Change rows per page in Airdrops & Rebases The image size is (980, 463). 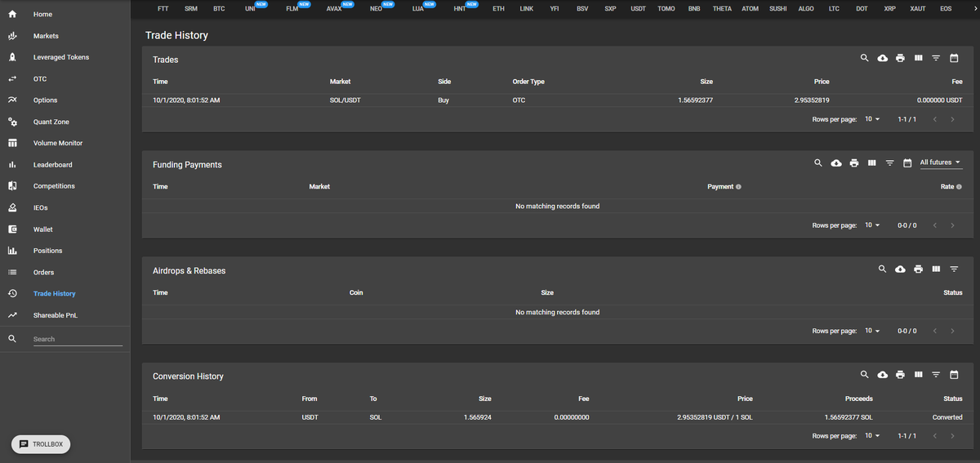tap(872, 331)
